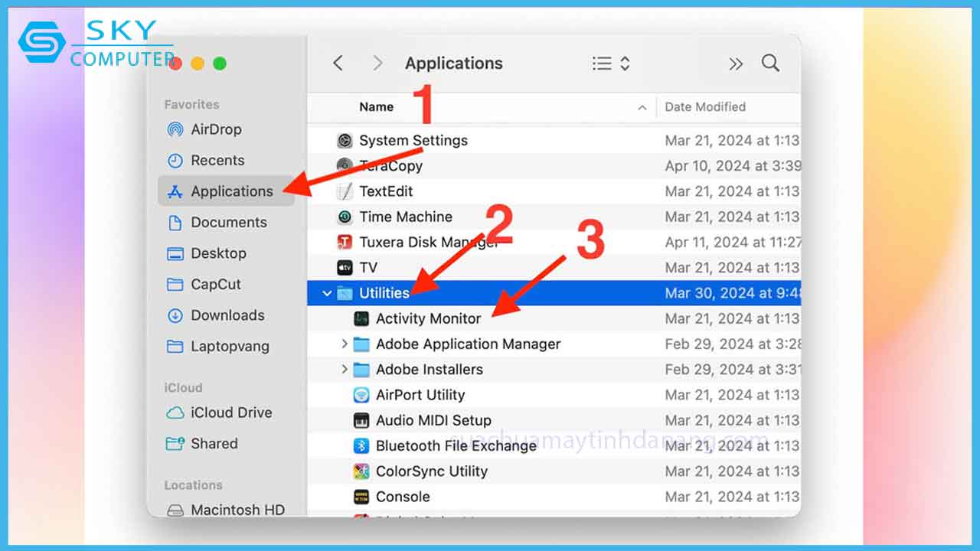The width and height of the screenshot is (980, 551).
Task: Click the search magnifier icon
Action: point(771,63)
